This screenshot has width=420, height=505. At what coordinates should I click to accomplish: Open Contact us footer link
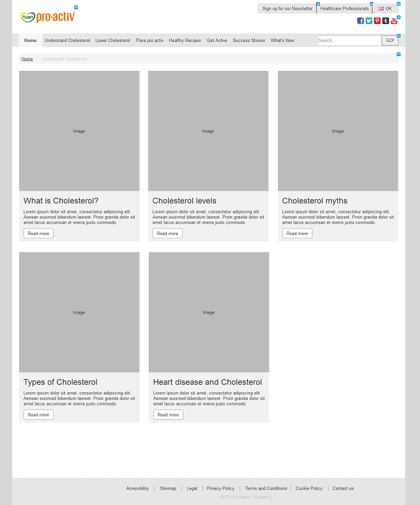tap(343, 488)
